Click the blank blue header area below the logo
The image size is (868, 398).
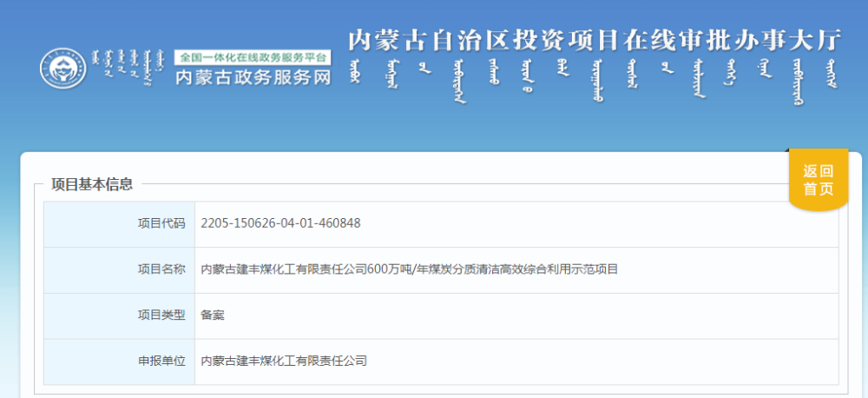point(174,122)
